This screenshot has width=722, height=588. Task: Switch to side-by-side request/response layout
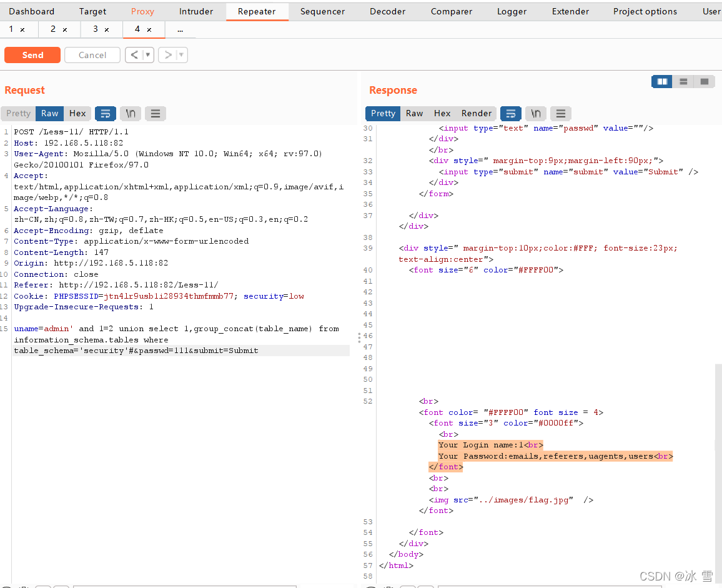662,82
